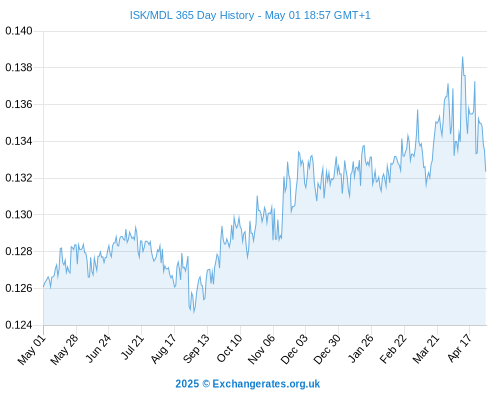
Task: Click the Exchangerates.org.uk footer credit
Action: pyautogui.click(x=248, y=384)
